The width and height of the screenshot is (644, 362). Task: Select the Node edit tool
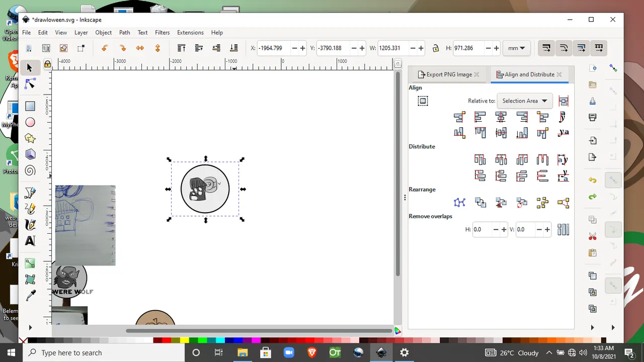click(30, 84)
